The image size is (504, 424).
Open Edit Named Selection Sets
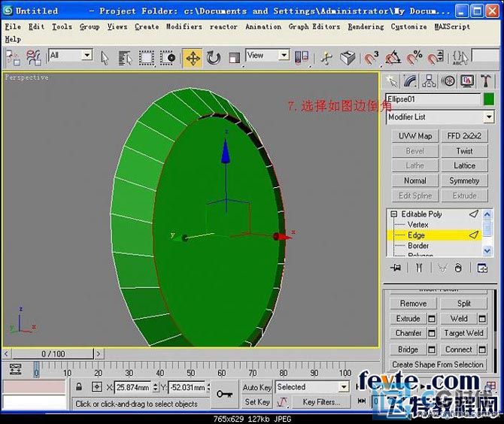click(x=460, y=58)
